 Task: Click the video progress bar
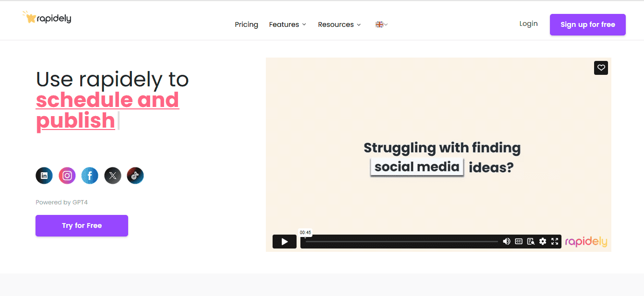(x=402, y=241)
